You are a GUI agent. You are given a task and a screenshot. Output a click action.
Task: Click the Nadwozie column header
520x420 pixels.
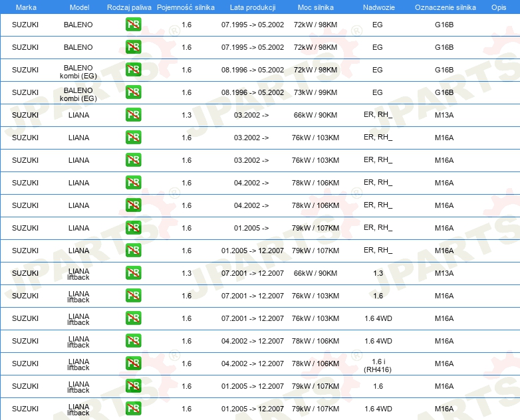[x=379, y=7]
